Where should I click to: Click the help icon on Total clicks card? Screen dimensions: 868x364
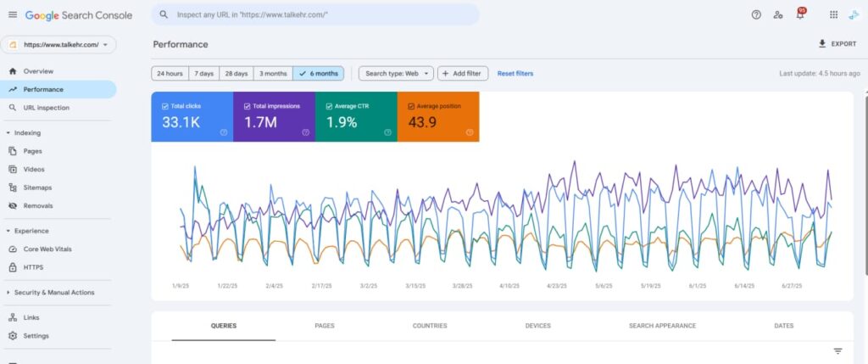(224, 132)
